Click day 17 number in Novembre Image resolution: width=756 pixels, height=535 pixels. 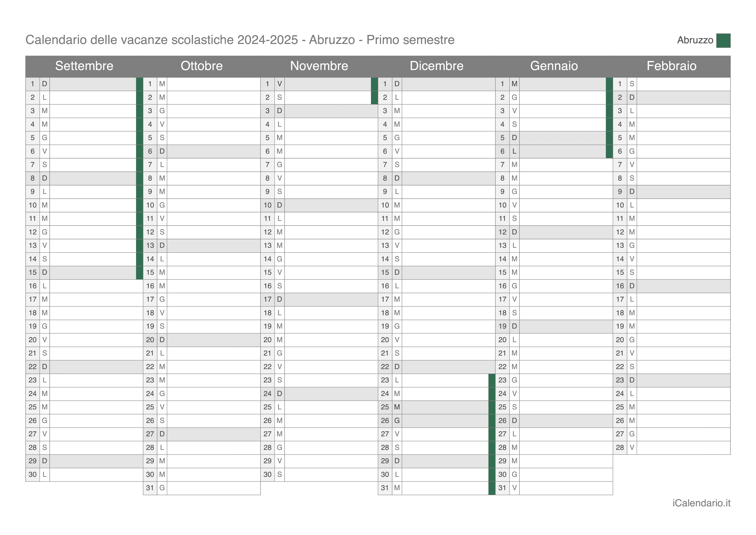tap(267, 299)
